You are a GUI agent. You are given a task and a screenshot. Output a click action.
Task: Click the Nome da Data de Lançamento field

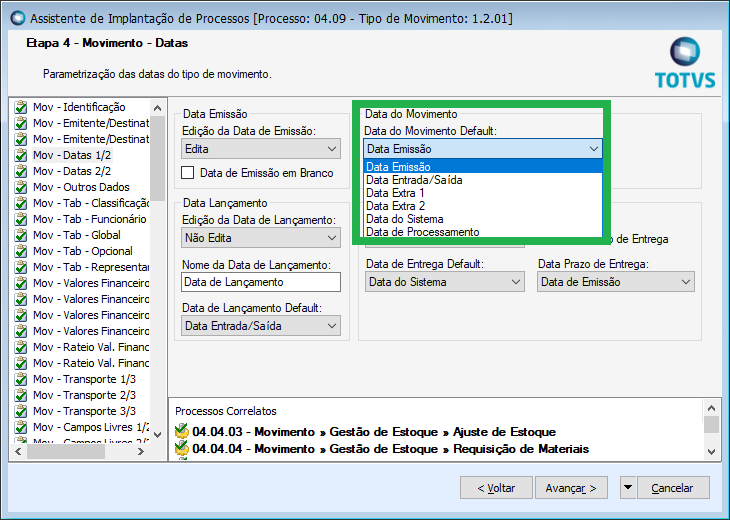[261, 282]
